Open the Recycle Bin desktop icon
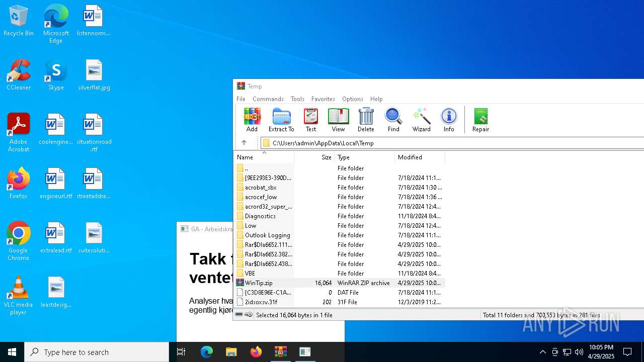644x362 pixels. (x=19, y=21)
